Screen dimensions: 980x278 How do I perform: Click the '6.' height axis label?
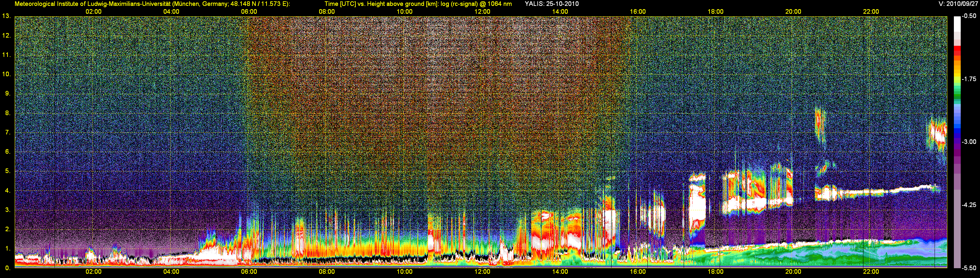[8, 151]
